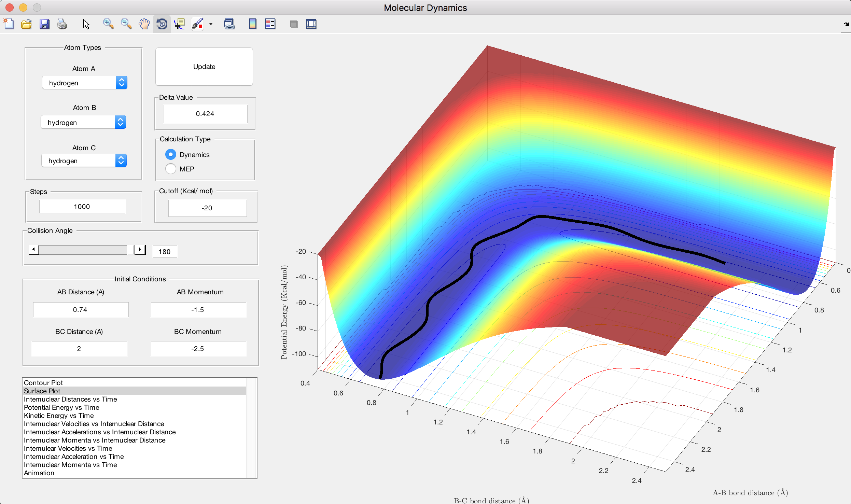Select Contour Plot in the list
The height and width of the screenshot is (504, 851).
point(43,383)
